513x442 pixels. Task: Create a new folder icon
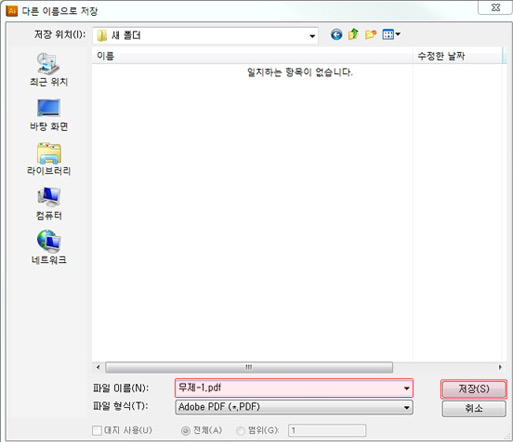(370, 35)
